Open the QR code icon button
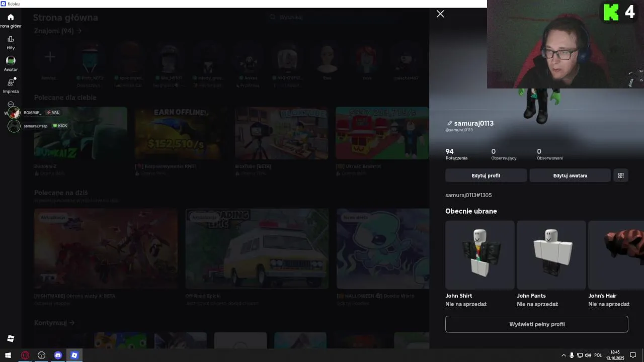 (x=621, y=175)
